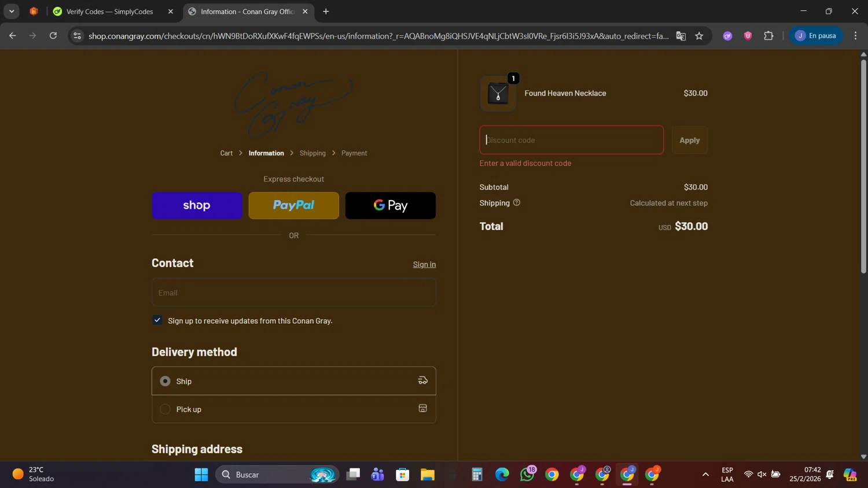Open Task View in taskbar

pyautogui.click(x=353, y=475)
